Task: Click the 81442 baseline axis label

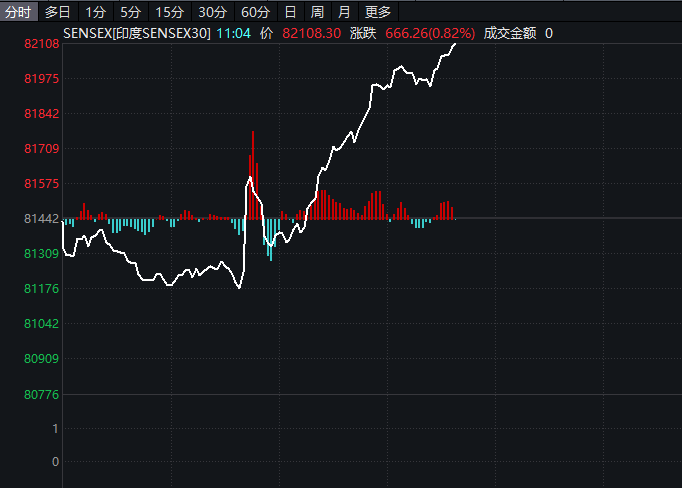Action: pyautogui.click(x=42, y=219)
